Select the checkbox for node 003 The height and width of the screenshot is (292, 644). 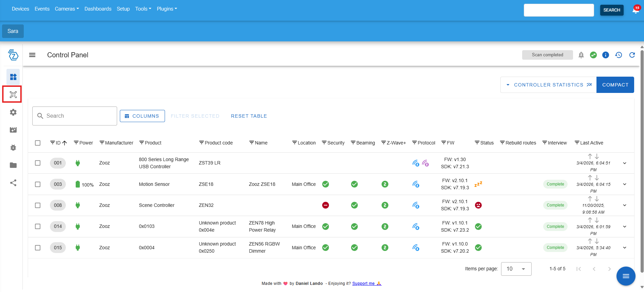[x=38, y=184]
